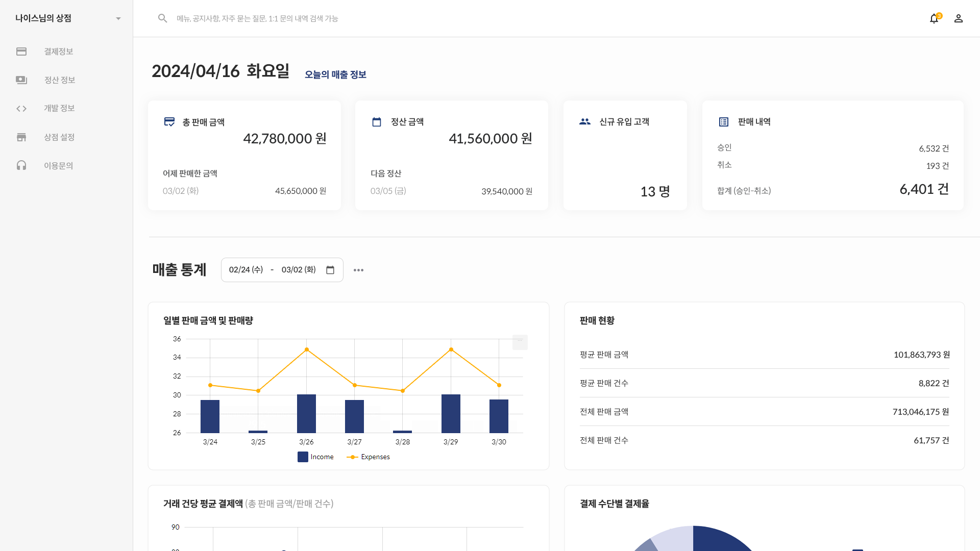Image resolution: width=980 pixels, height=551 pixels.
Task: Click the 3/24 income bar
Action: pyautogui.click(x=210, y=417)
